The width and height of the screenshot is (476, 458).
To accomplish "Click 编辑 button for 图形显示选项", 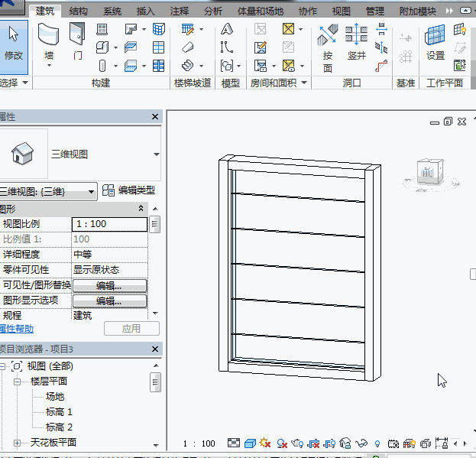I will point(108,300).
